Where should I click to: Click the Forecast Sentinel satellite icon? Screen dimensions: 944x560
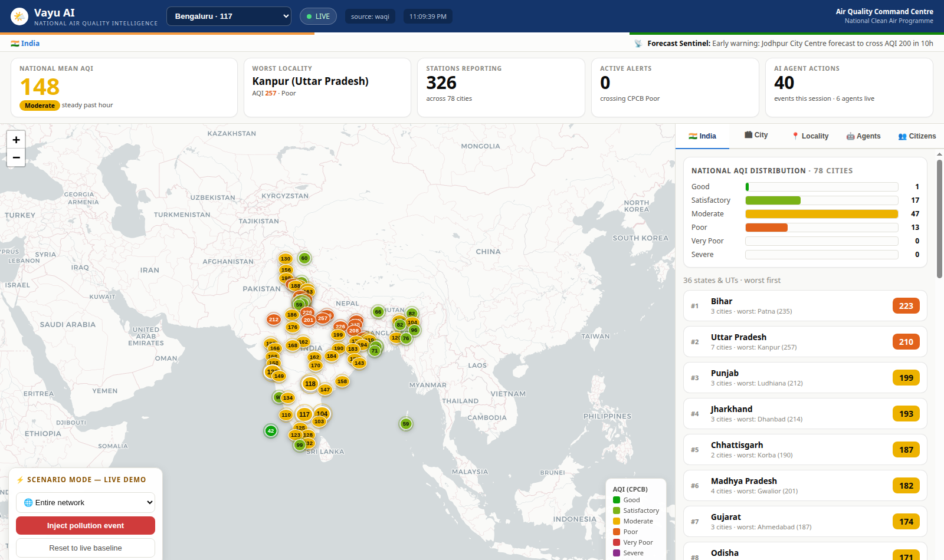click(638, 44)
